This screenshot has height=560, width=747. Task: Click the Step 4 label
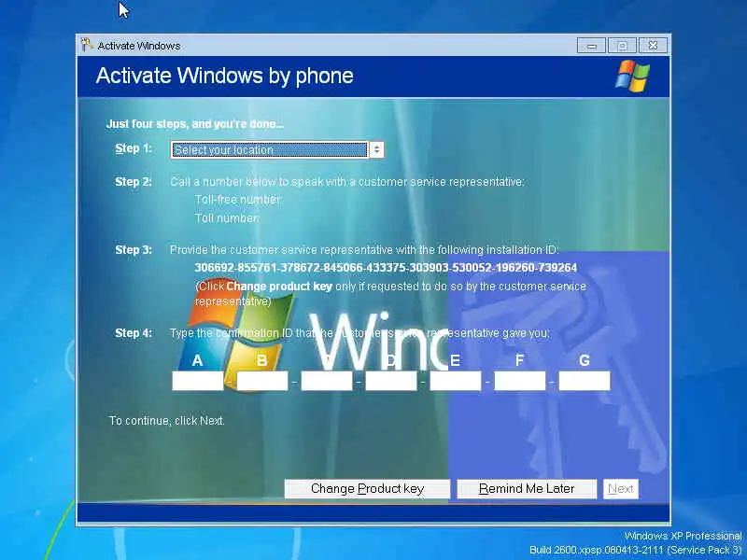click(134, 333)
